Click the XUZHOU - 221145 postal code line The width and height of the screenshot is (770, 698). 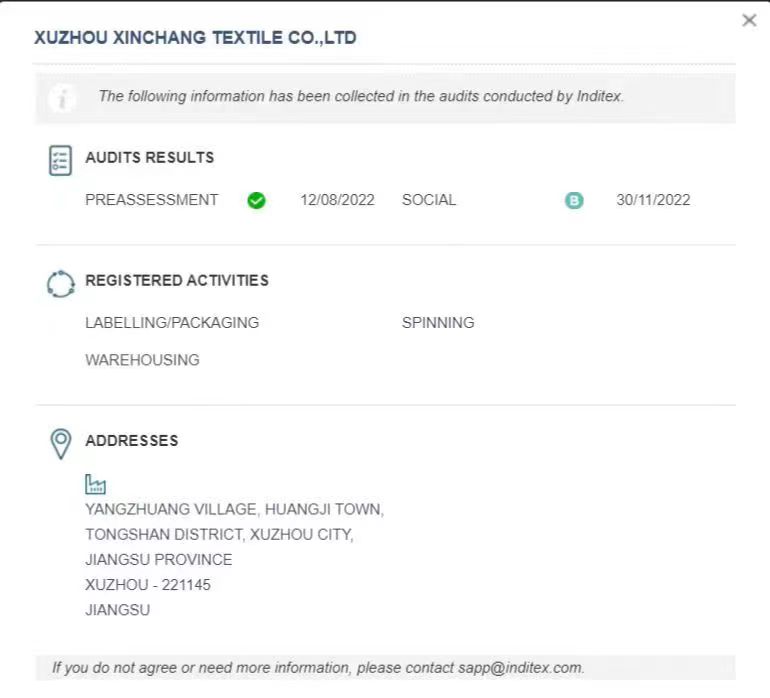148,585
